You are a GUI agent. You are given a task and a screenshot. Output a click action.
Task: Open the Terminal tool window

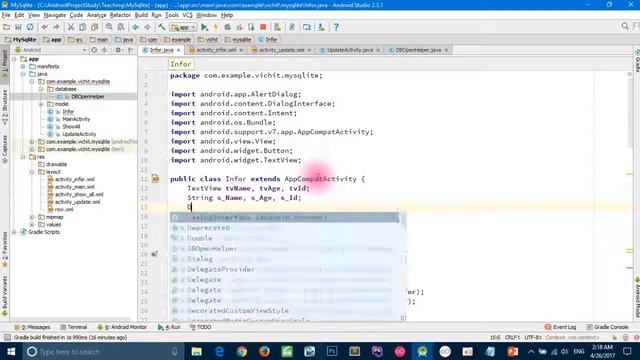coord(74,327)
